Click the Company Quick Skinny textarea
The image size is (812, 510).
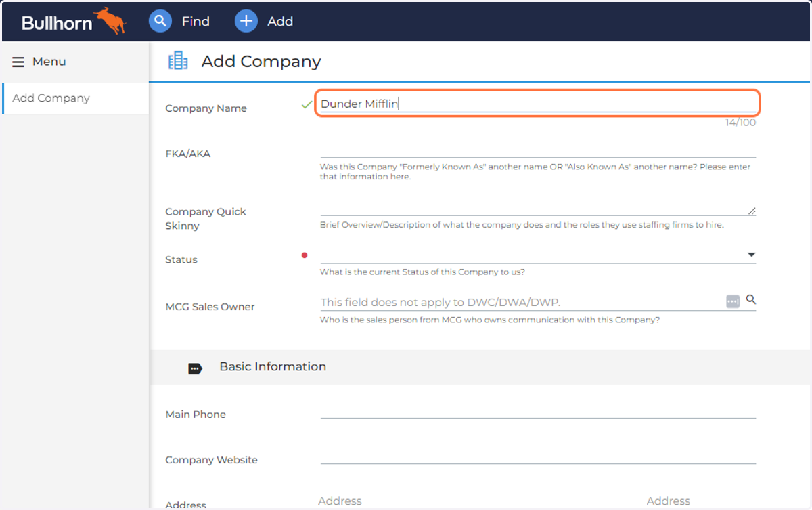point(538,207)
